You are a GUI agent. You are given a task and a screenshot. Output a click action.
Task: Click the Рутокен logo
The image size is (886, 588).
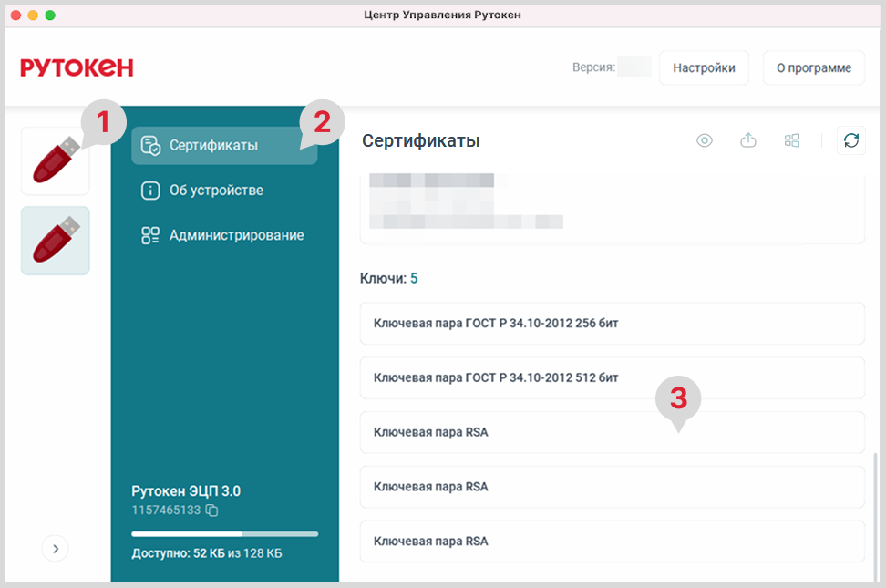77,67
